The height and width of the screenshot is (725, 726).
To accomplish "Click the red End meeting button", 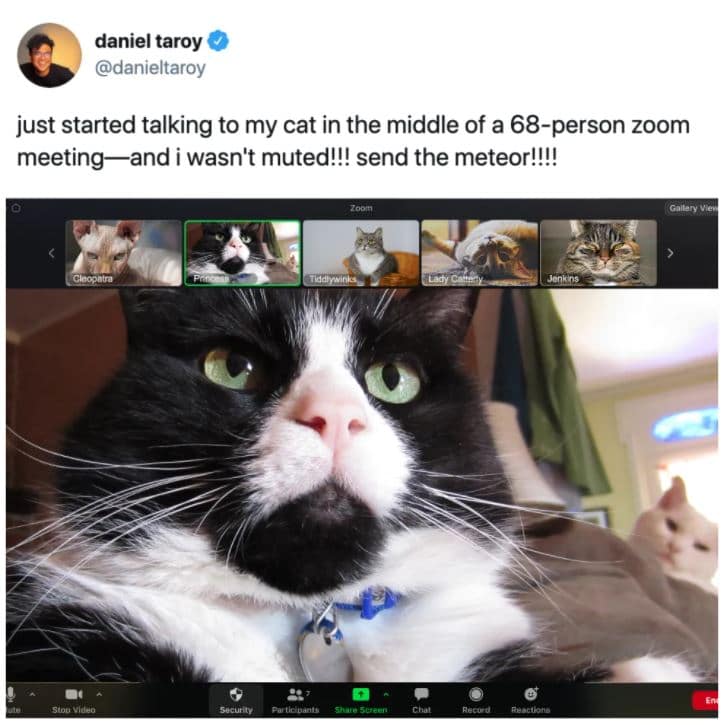I will click(705, 700).
